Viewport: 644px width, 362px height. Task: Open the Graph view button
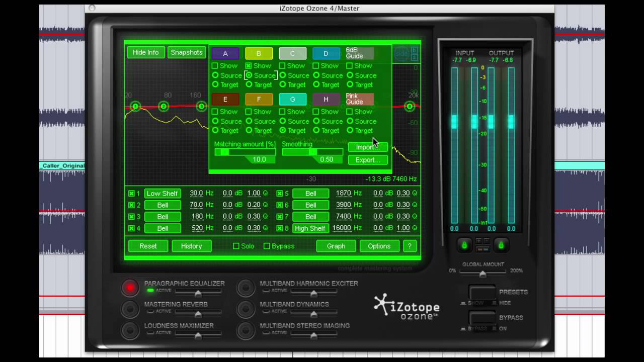pos(336,246)
